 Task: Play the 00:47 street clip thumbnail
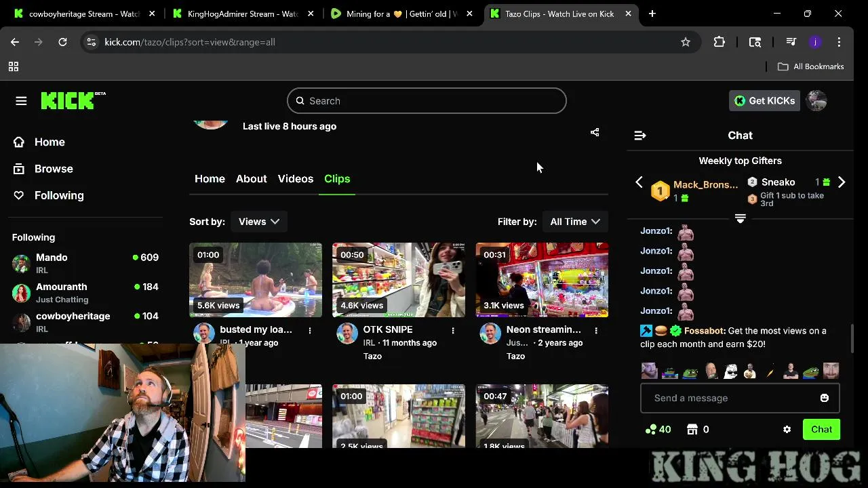(x=542, y=416)
